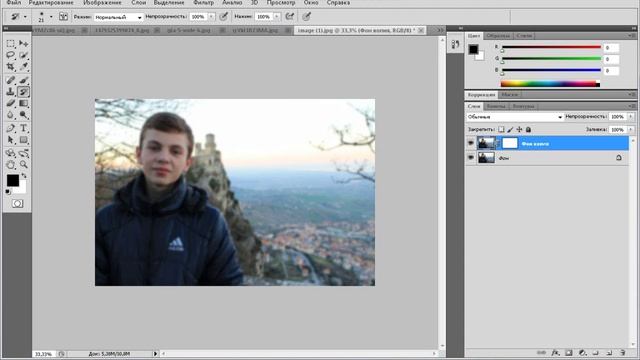Toggle tablet pressure for opacity
This screenshot has height=360, width=640.
click(x=224, y=17)
